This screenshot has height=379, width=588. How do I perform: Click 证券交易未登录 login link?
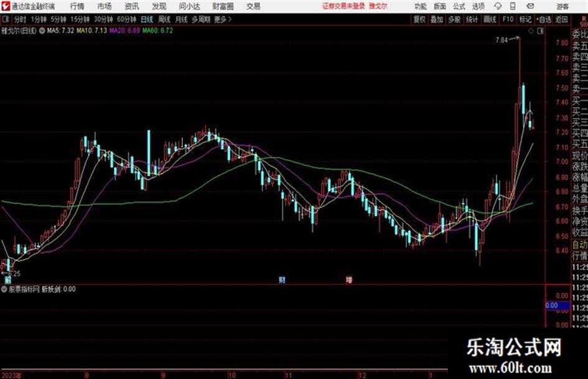[x=343, y=6]
